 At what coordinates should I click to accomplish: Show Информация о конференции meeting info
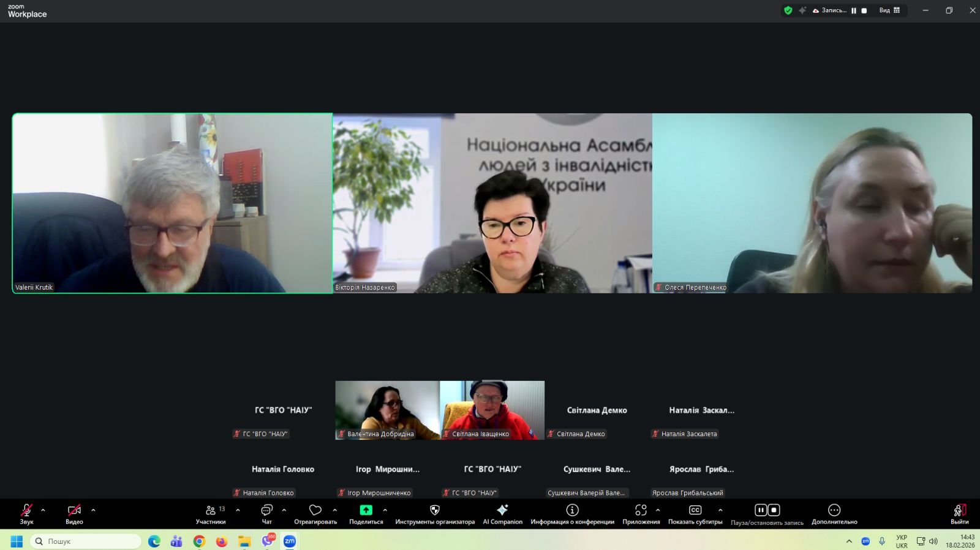click(x=572, y=513)
